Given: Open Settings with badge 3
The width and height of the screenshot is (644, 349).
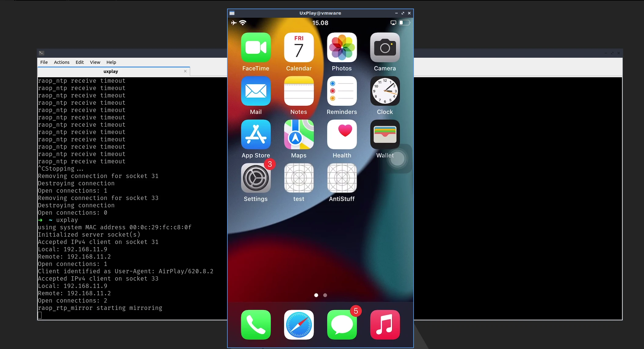Looking at the screenshot, I should pyautogui.click(x=256, y=178).
